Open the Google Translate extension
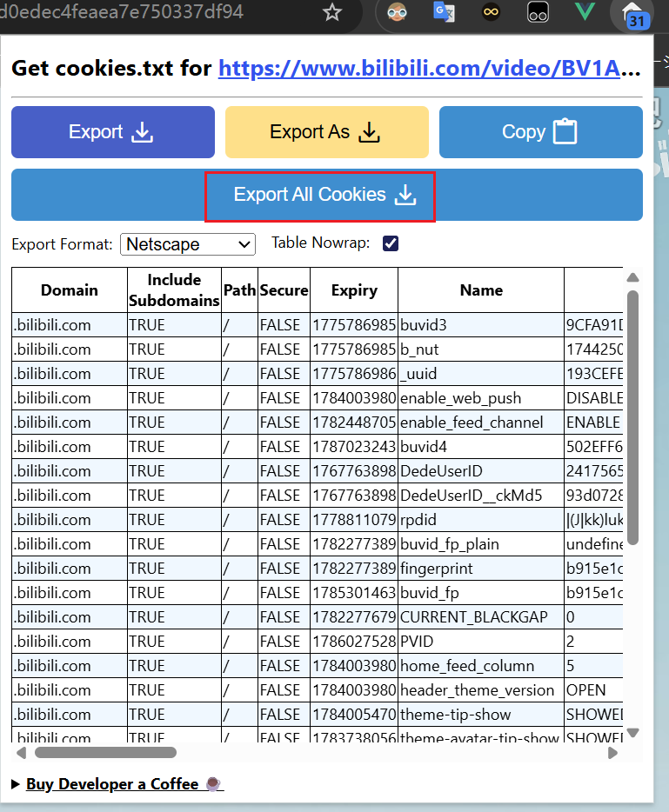Screen dimensions: 669x812 pyautogui.click(x=444, y=12)
